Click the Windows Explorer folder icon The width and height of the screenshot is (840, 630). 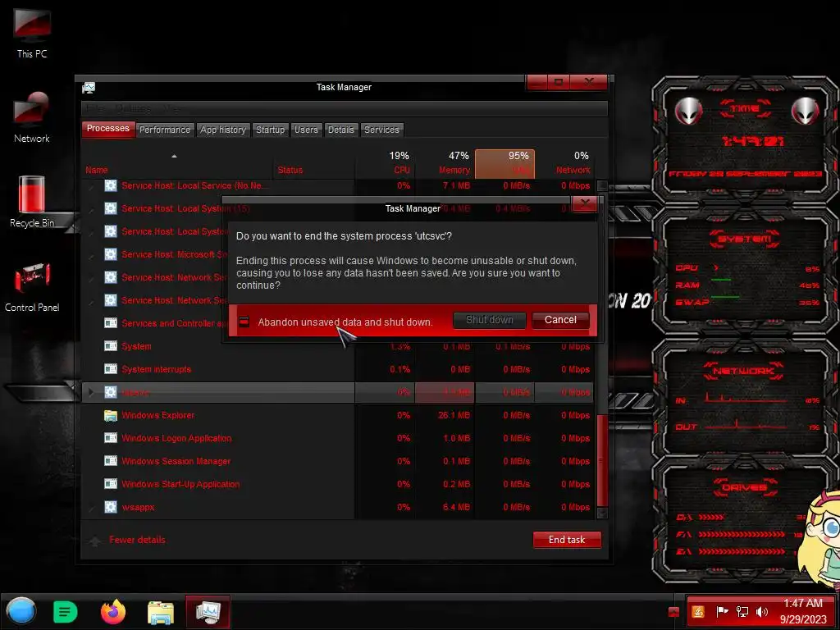click(x=111, y=415)
